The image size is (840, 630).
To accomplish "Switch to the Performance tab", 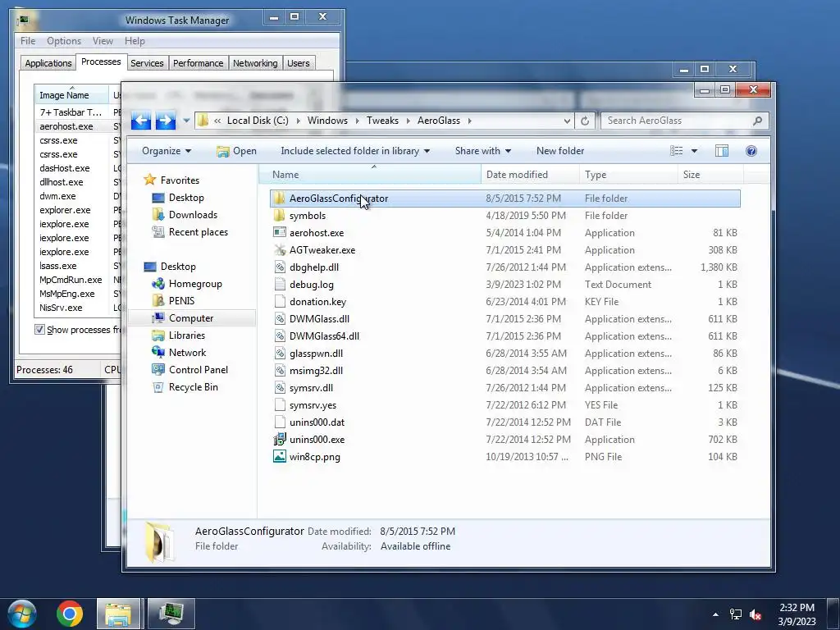I will tap(199, 63).
